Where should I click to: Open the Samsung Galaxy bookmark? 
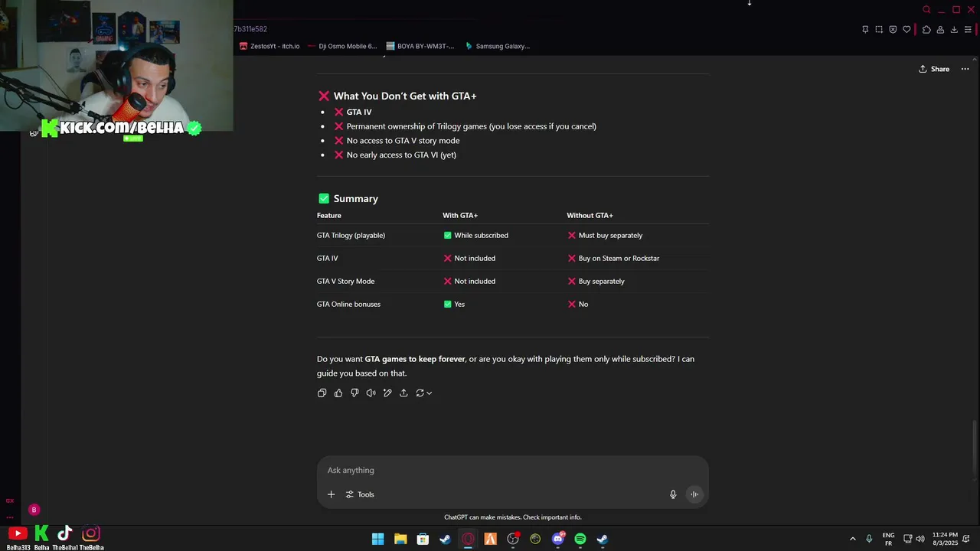(x=497, y=46)
